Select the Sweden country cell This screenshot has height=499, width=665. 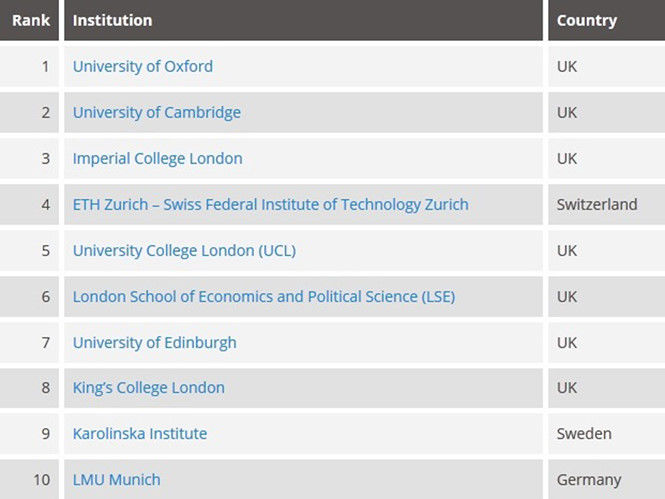(584, 434)
